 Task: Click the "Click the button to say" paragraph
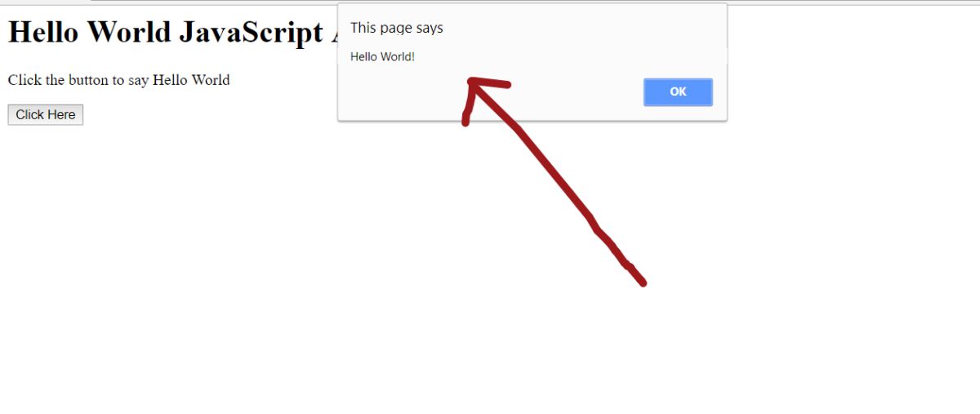(x=119, y=80)
